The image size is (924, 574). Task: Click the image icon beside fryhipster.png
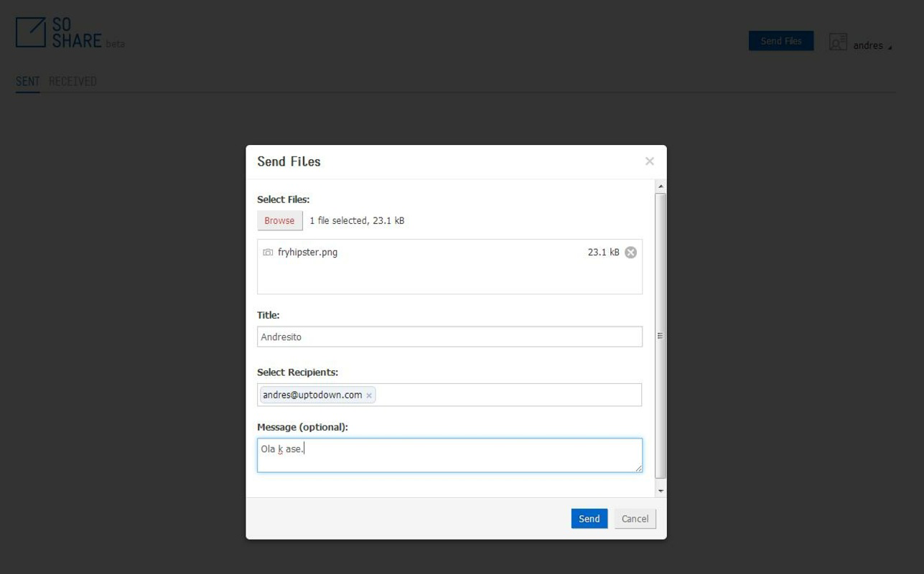[x=268, y=253]
